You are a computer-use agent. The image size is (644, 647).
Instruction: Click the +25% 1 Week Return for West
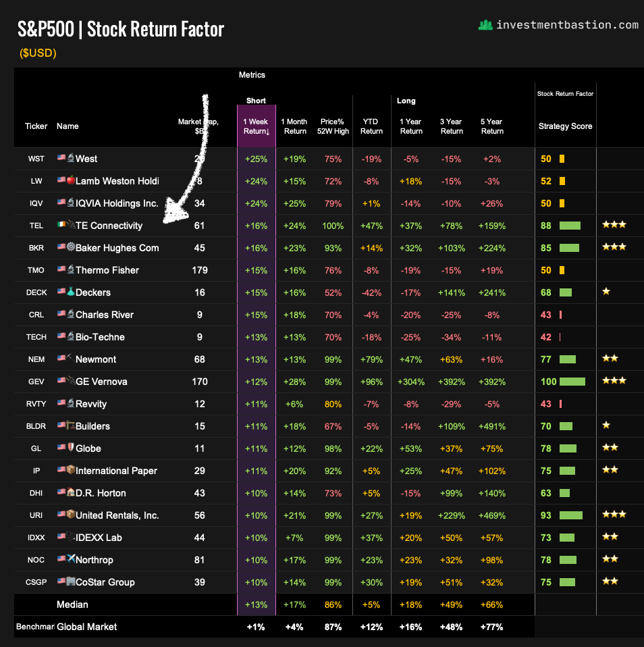click(x=257, y=159)
